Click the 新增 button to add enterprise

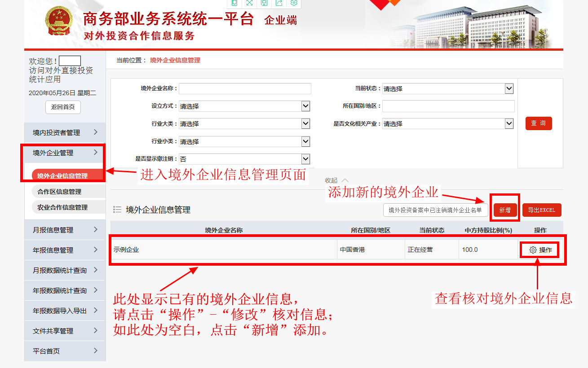coord(505,210)
